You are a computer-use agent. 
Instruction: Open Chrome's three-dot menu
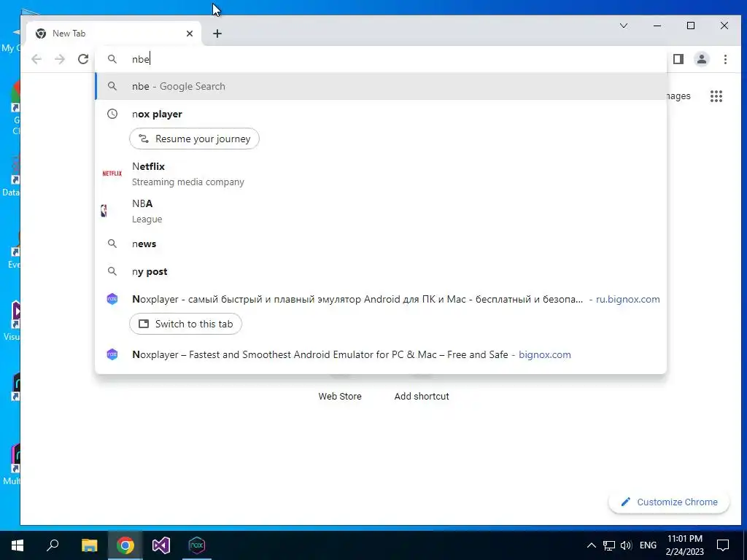click(x=725, y=59)
